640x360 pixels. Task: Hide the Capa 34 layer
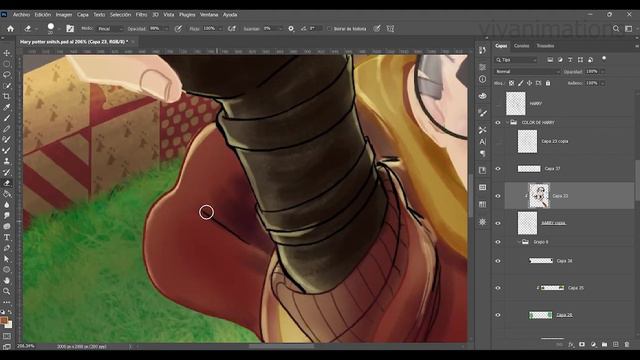click(x=498, y=261)
